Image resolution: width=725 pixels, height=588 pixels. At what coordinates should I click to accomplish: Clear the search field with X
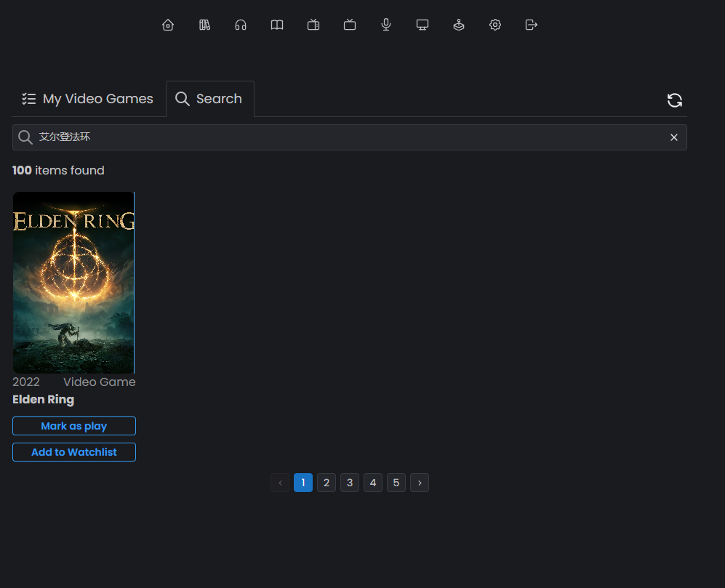[674, 137]
